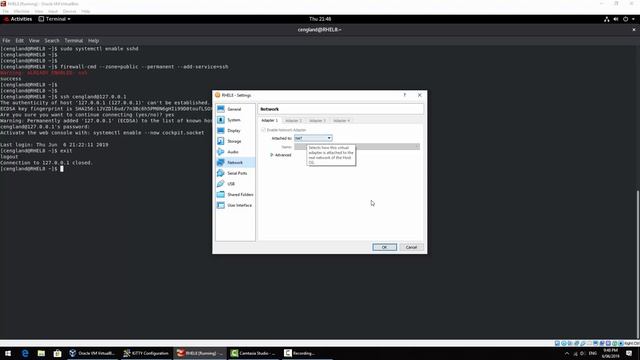This screenshot has height=360, width=640.
Task: Click the adapter Name field
Action: [357, 147]
